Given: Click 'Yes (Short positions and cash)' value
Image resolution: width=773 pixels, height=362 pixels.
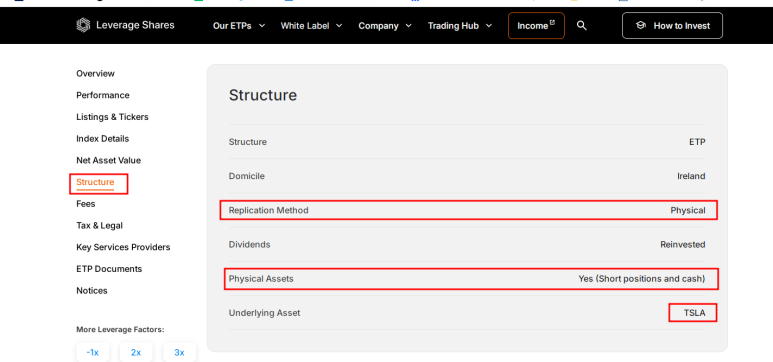Looking at the screenshot, I should [642, 279].
